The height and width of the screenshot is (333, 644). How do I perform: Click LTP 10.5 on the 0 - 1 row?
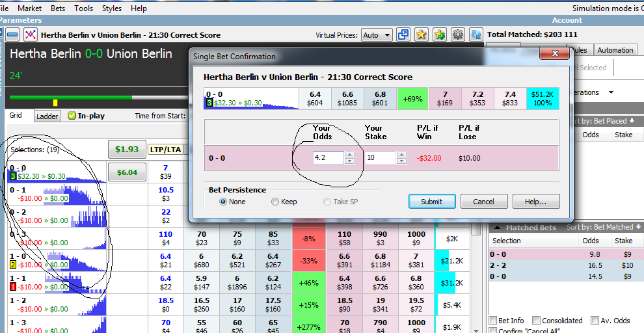click(165, 194)
